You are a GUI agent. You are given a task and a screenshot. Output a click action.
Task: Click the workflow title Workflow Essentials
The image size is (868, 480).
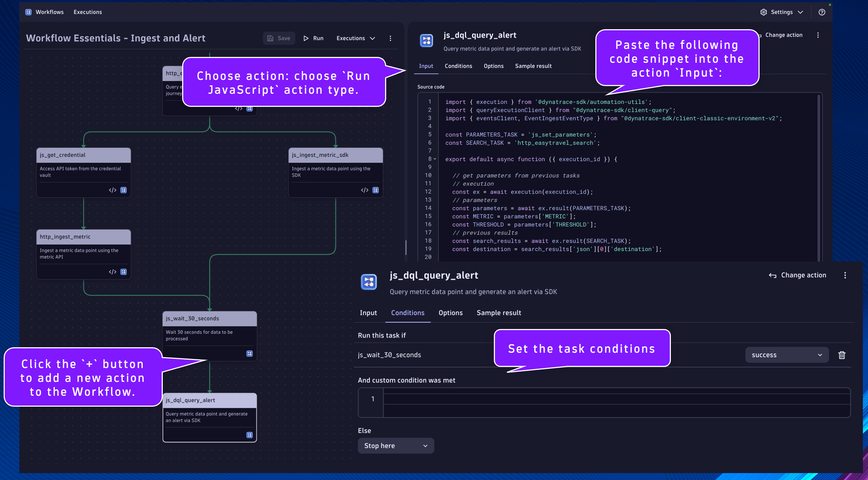click(x=115, y=38)
